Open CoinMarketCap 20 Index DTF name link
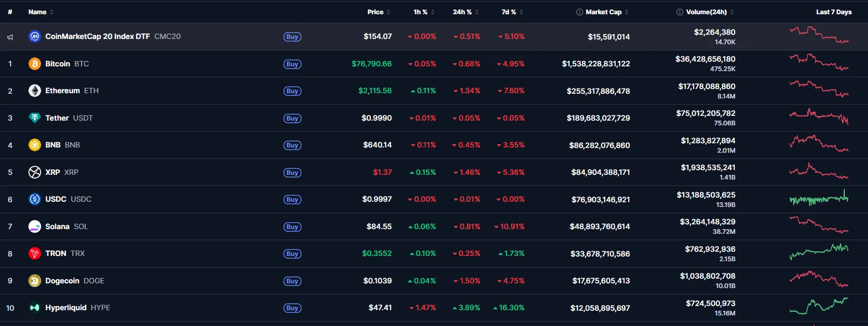 (113, 36)
